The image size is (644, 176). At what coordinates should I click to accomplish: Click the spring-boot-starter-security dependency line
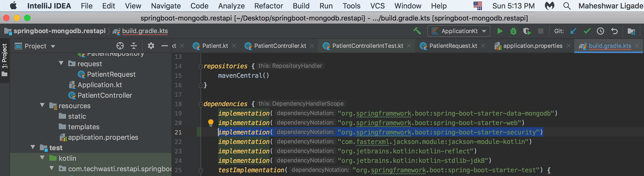[380, 132]
